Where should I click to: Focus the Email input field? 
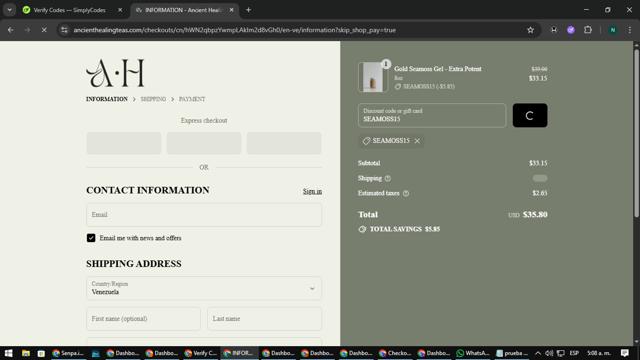coord(204,215)
